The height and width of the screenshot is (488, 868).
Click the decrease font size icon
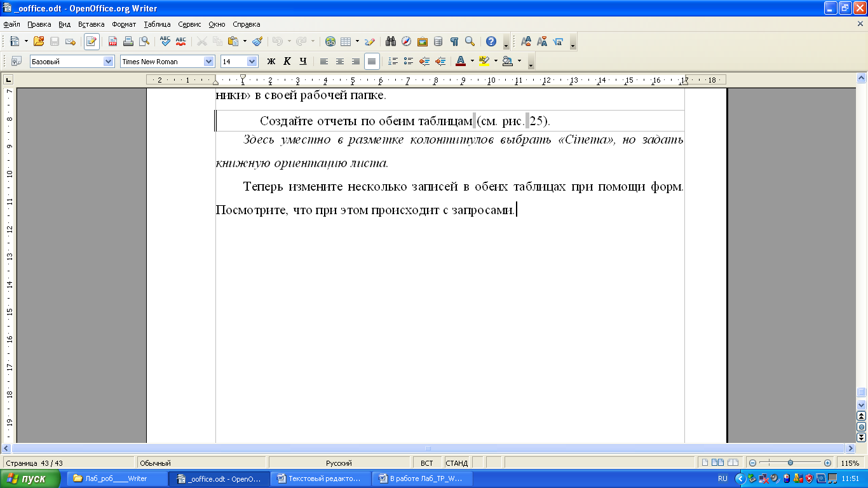pos(542,41)
